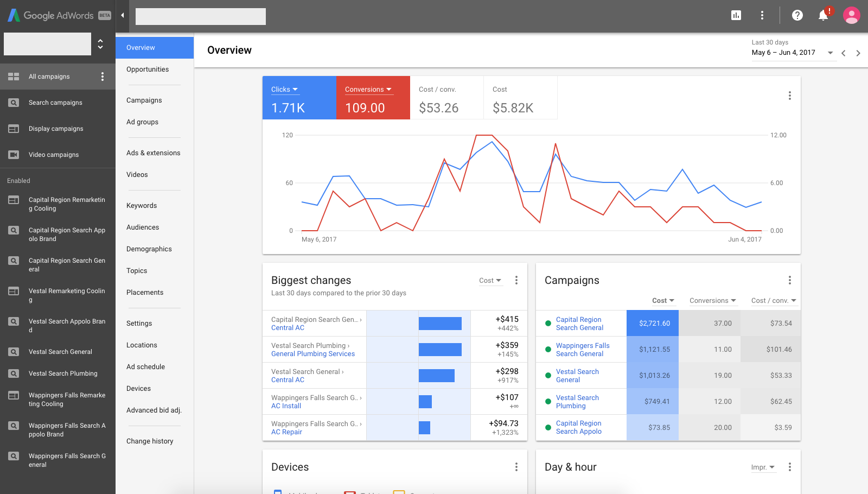
Task: Toggle the Clicks metric card on the chart
Action: coord(299,98)
